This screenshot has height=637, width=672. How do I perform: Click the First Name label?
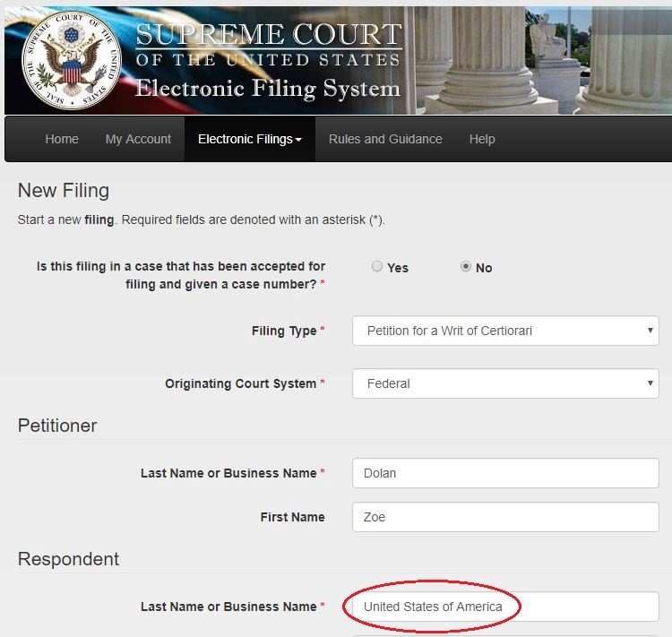pos(292,517)
